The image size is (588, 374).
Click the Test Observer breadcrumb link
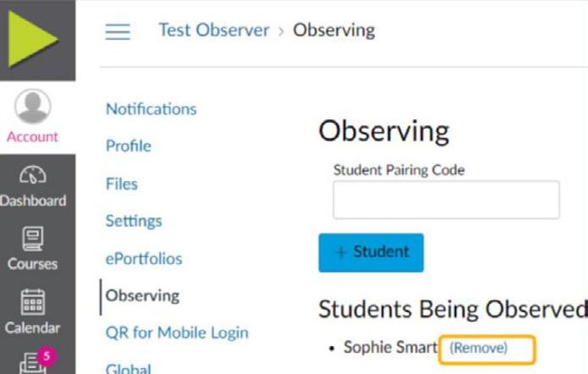pos(213,30)
